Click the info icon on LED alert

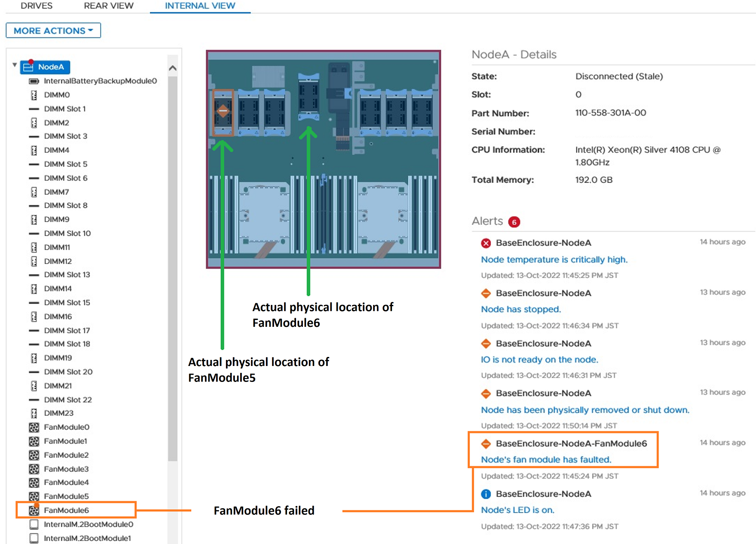click(486, 494)
